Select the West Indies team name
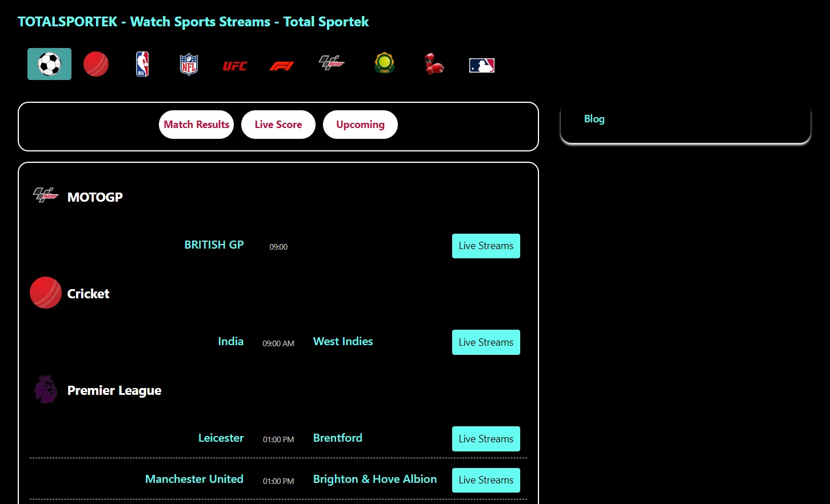Viewport: 830px width, 504px height. click(343, 341)
